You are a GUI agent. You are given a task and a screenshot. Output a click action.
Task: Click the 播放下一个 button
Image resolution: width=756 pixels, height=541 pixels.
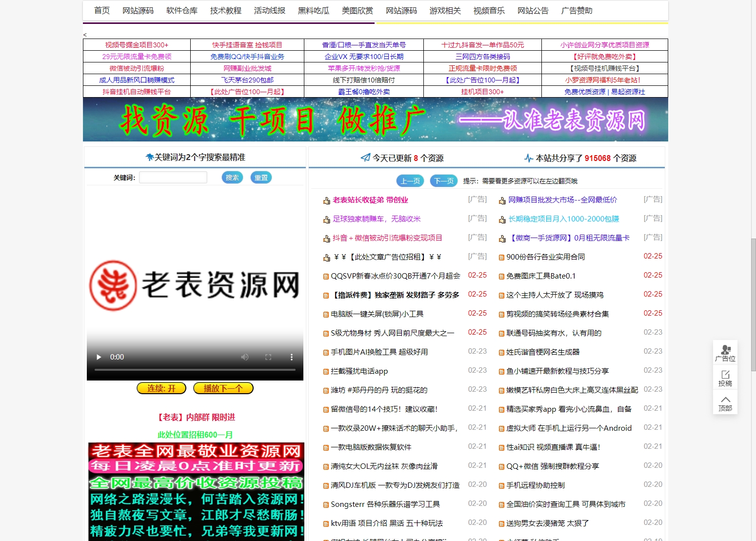coord(223,388)
